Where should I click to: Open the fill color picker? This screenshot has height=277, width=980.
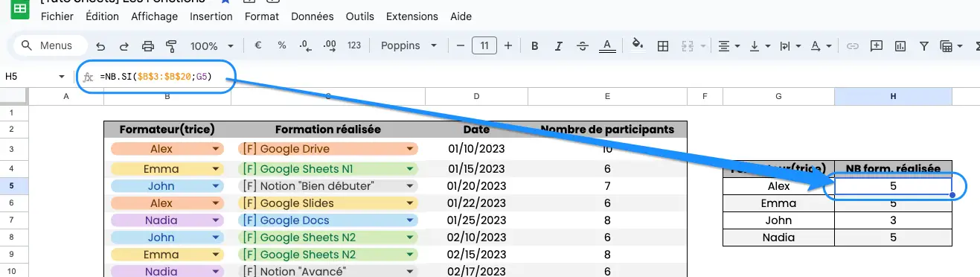point(638,45)
